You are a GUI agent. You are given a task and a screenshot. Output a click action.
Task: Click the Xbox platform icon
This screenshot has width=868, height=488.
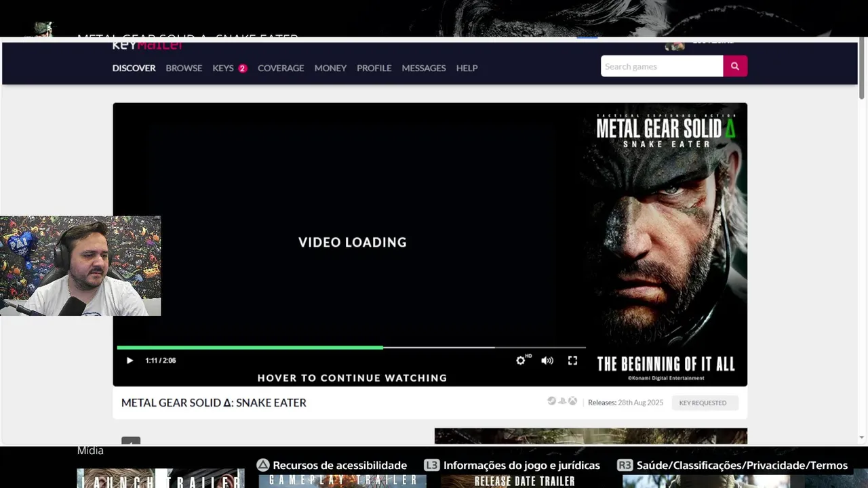pyautogui.click(x=572, y=401)
